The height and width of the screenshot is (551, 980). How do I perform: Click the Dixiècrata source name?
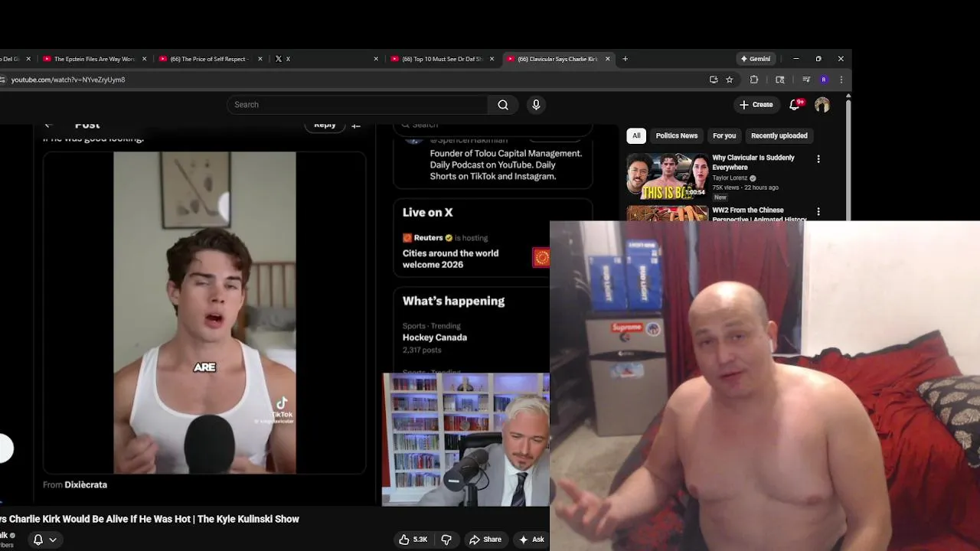pyautogui.click(x=86, y=484)
